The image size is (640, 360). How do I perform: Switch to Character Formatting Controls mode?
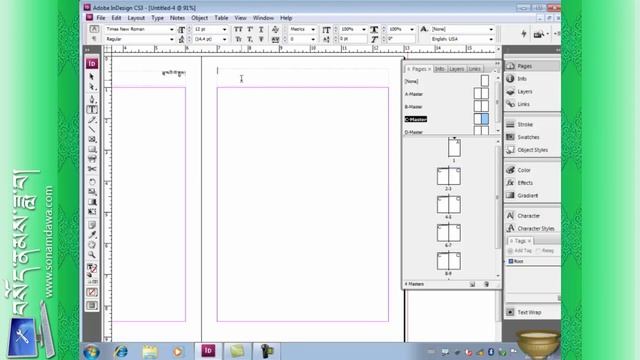click(94, 29)
